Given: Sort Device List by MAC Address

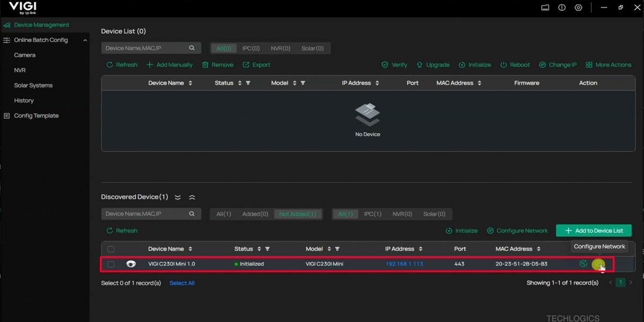Looking at the screenshot, I should click(x=479, y=83).
